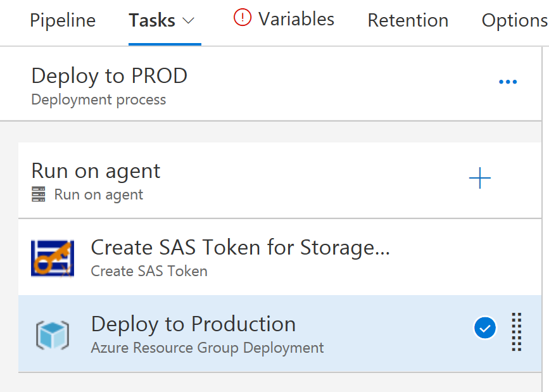This screenshot has height=392, width=549.
Task: Click the Azure Resource Group Deployment subtitle
Action: pos(207,348)
